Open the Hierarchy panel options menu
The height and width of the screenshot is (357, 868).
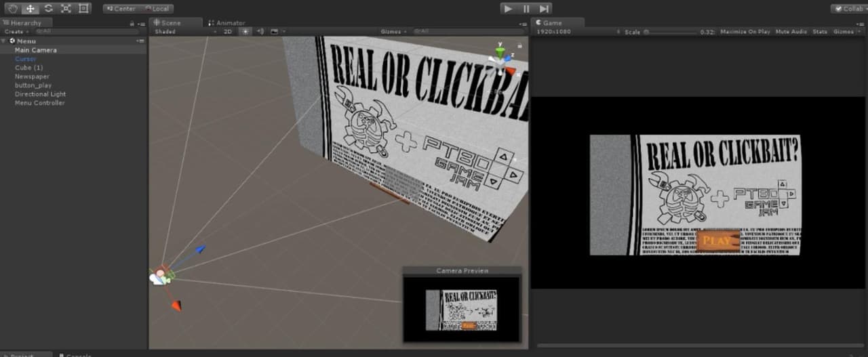142,23
